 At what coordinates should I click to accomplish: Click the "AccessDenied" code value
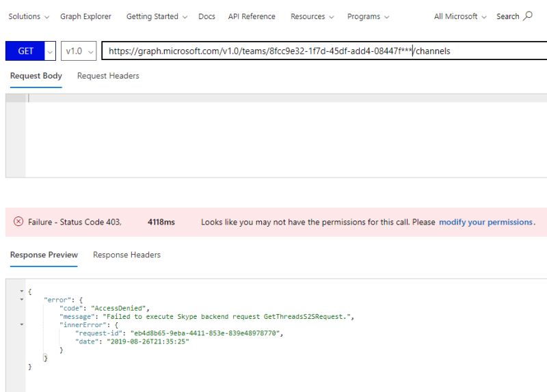pos(118,308)
